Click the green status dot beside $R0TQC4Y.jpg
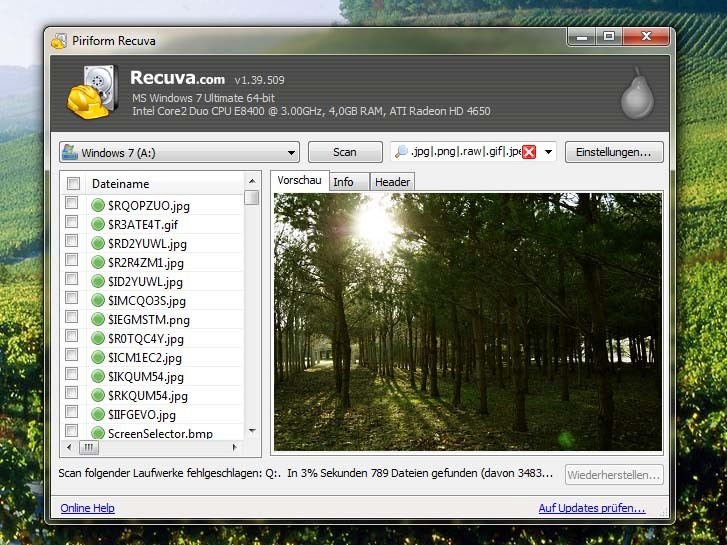This screenshot has height=545, width=727. pyautogui.click(x=98, y=338)
